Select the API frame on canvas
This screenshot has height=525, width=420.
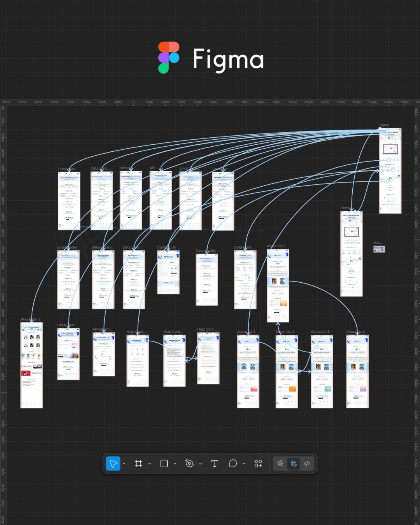coord(161,200)
